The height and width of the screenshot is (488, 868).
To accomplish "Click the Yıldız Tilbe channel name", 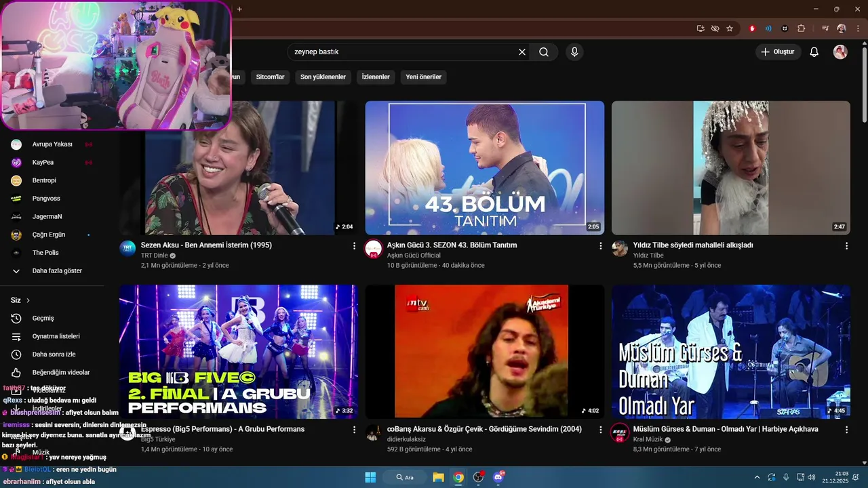I will coord(648,256).
